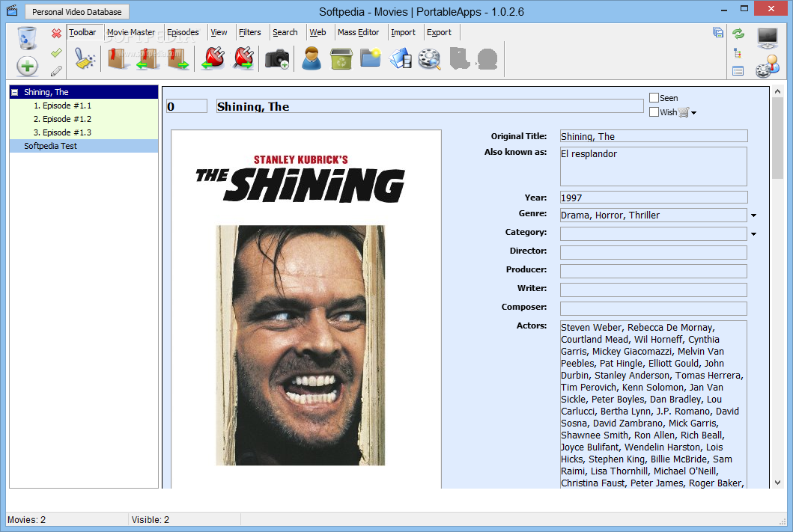793x532 pixels.
Task: Tick the Seen checkbox
Action: click(654, 97)
